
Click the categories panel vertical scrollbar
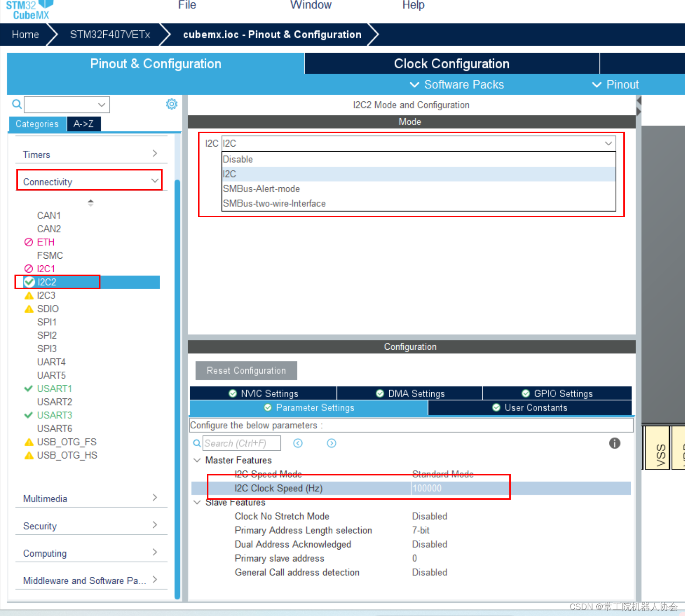point(177,389)
